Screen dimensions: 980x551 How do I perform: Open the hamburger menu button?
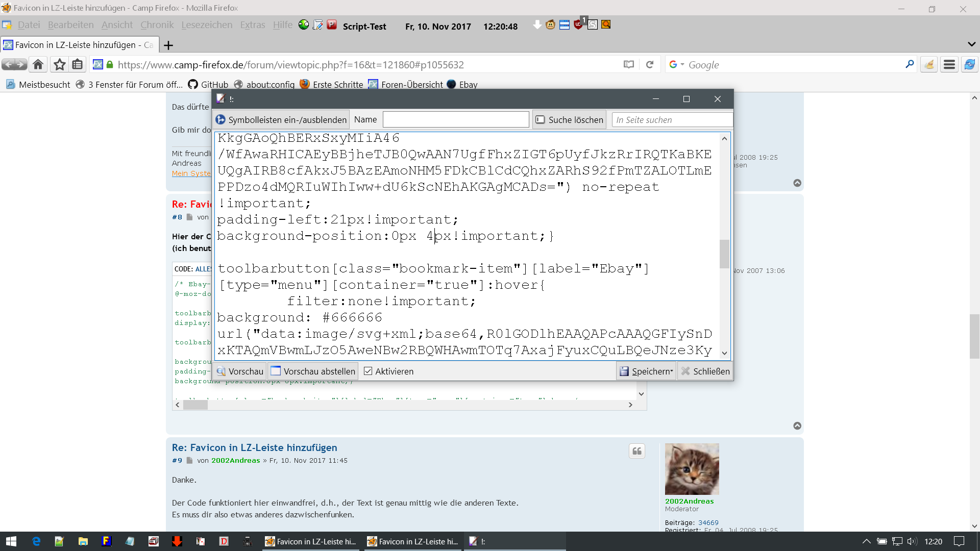point(949,65)
